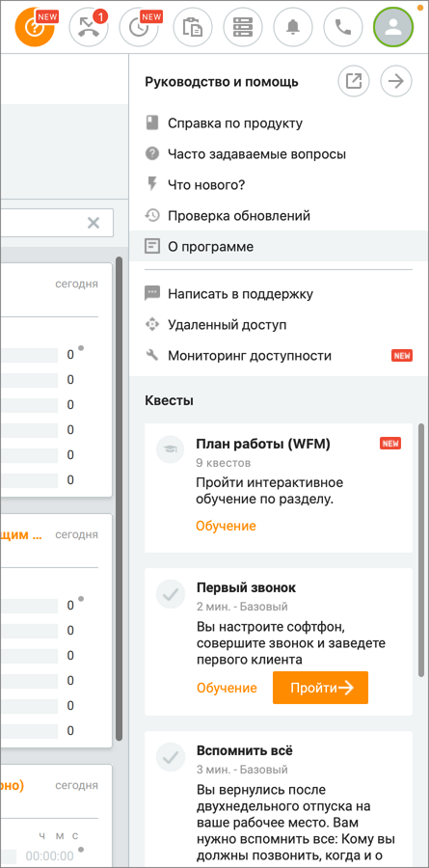
Task: Click the history icon beside Проверка обновлений
Action: pyautogui.click(x=152, y=215)
